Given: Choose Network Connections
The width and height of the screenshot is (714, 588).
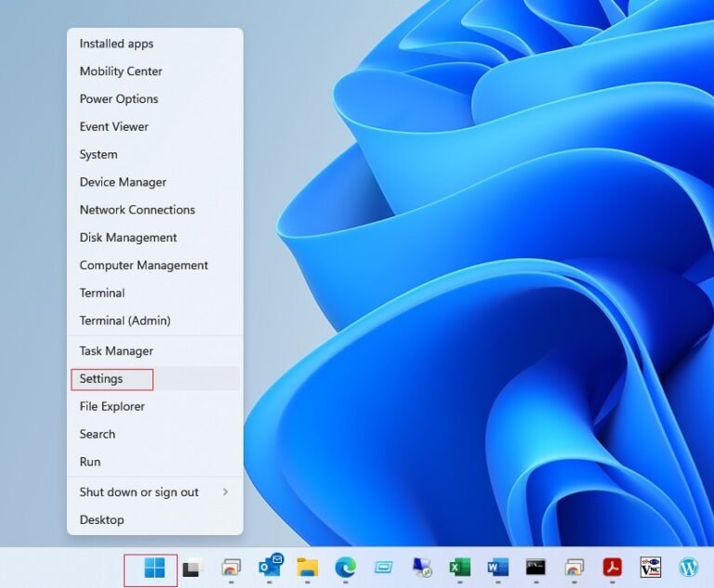Looking at the screenshot, I should pos(155,210).
